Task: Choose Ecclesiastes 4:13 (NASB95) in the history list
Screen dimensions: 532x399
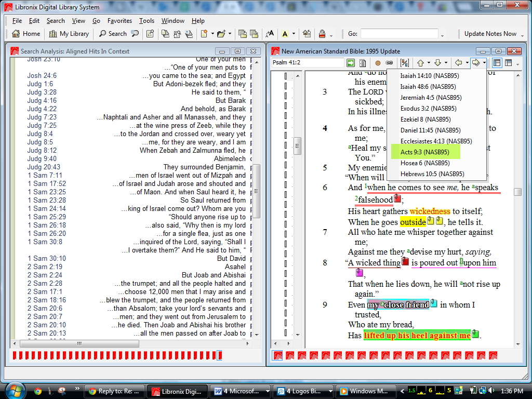Action: 436,141
